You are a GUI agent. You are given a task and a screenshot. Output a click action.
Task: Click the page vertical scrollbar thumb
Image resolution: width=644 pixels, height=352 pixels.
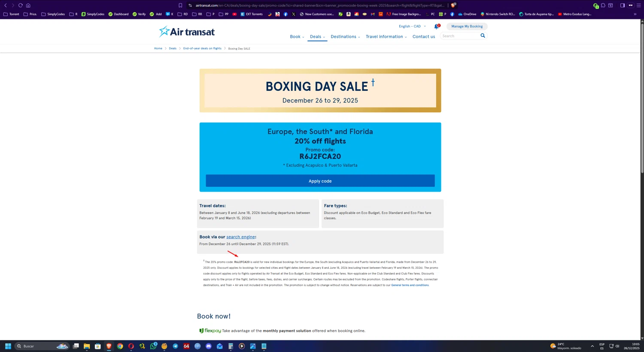pyautogui.click(x=642, y=98)
